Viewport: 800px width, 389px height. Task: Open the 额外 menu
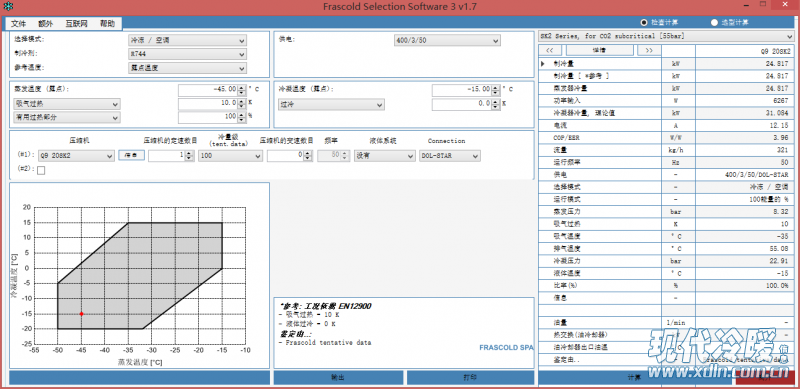point(45,23)
